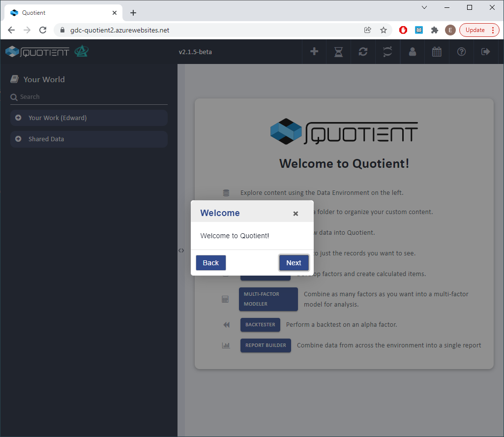Open the Backtester button

point(260,325)
